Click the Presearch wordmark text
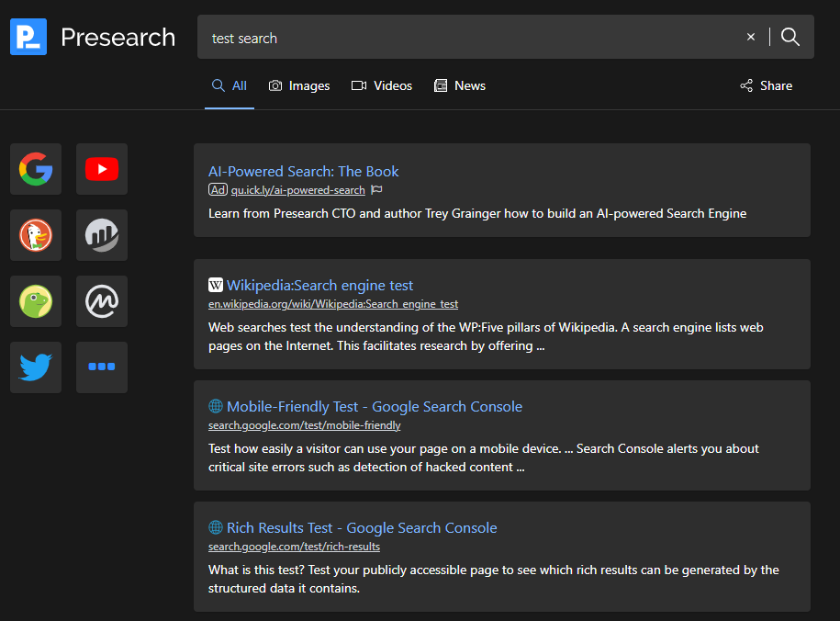 coord(118,38)
